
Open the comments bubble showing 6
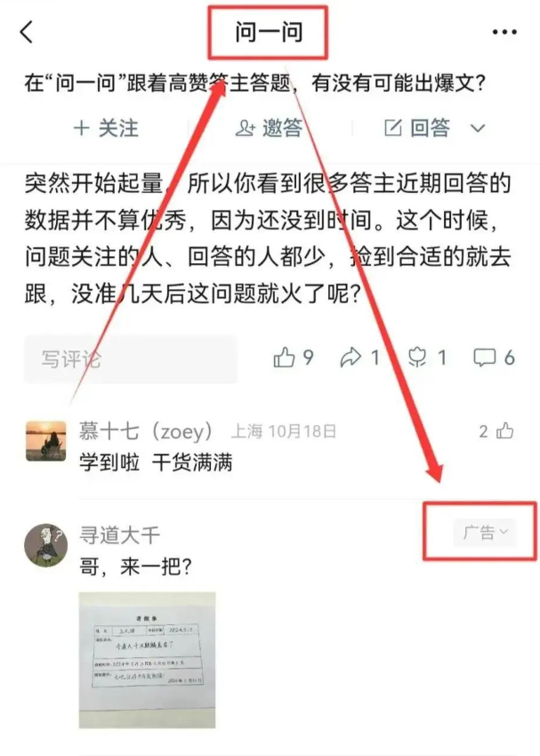click(x=484, y=358)
